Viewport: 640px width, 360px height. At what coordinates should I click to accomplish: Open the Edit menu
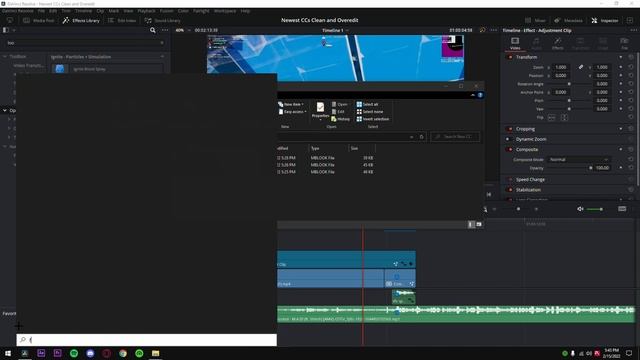[x=53, y=11]
